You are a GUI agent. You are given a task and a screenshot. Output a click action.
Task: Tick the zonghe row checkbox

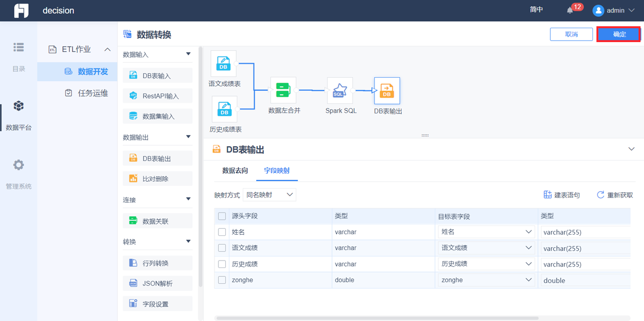[x=222, y=280]
